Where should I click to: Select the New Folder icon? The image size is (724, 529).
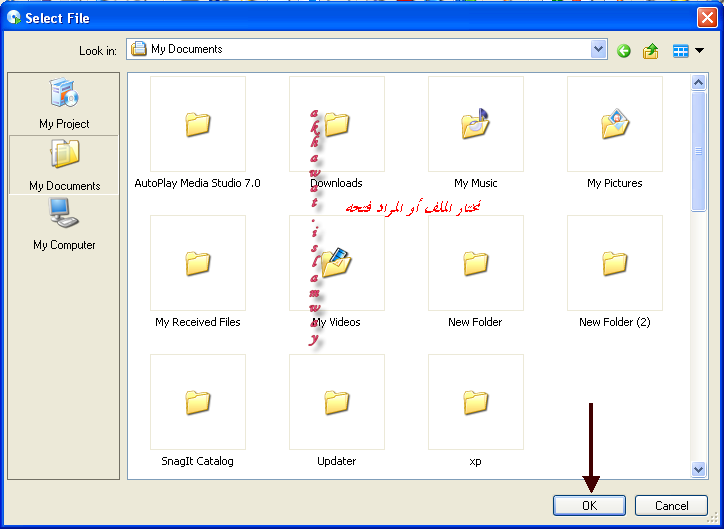476,263
